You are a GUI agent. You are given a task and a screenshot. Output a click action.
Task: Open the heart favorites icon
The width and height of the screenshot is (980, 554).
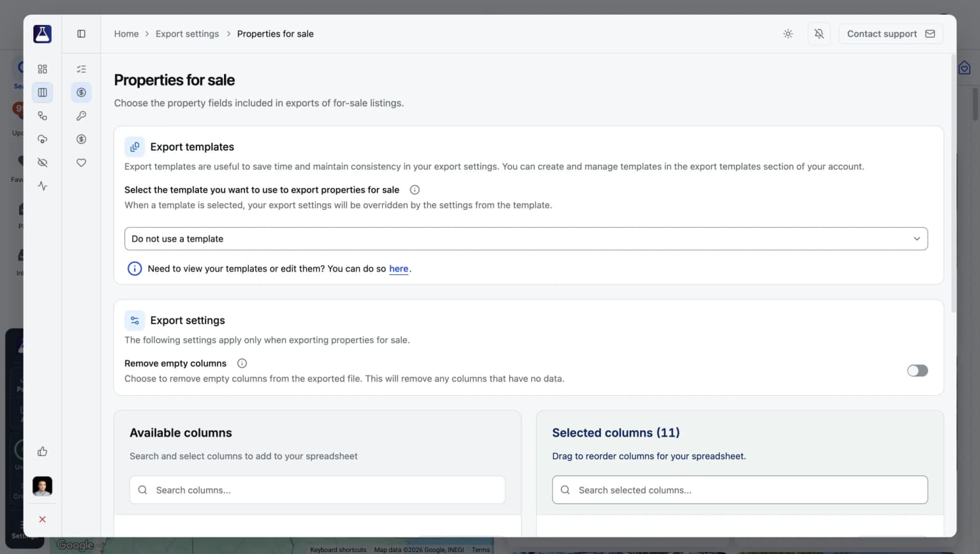pos(81,163)
